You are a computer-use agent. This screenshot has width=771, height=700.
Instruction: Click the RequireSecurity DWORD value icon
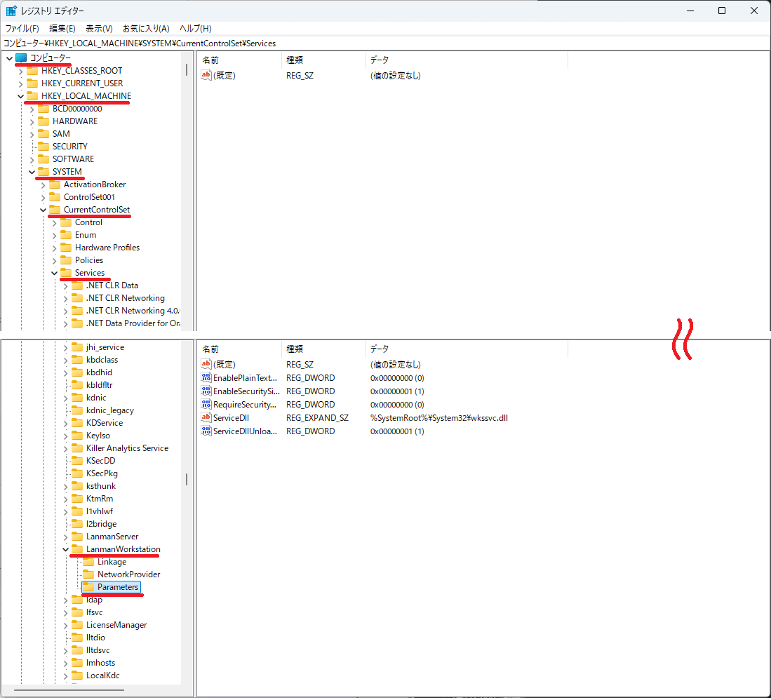coord(206,404)
